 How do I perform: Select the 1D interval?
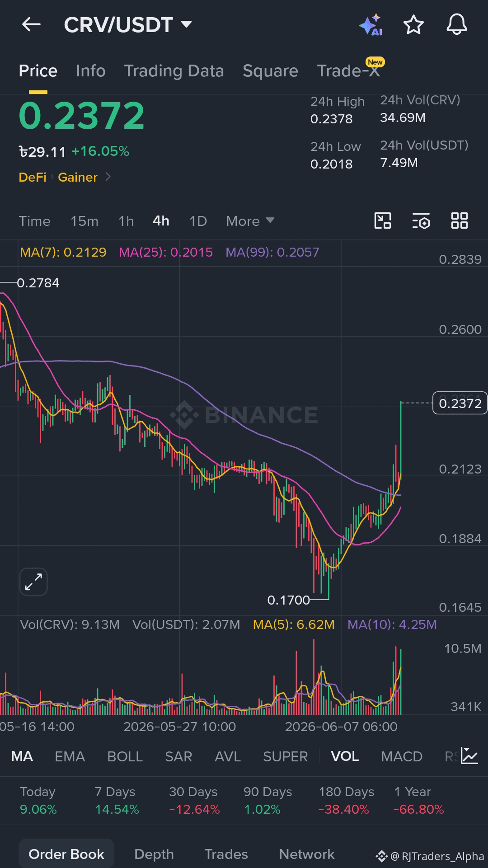tap(198, 221)
